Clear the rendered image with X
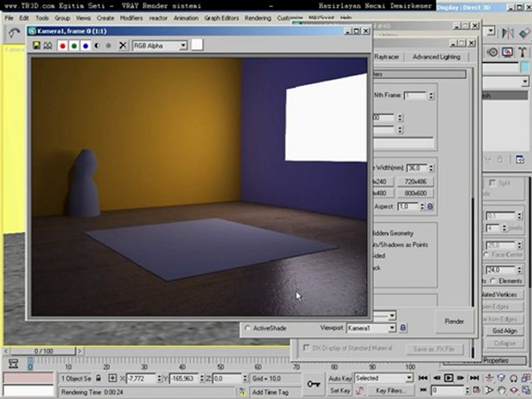This screenshot has width=532, height=399. (x=123, y=45)
